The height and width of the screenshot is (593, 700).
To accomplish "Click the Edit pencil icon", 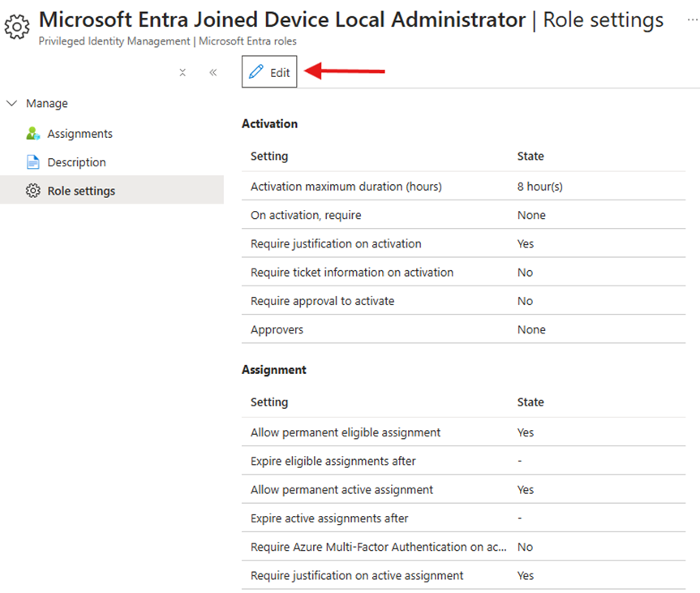I will 256,72.
